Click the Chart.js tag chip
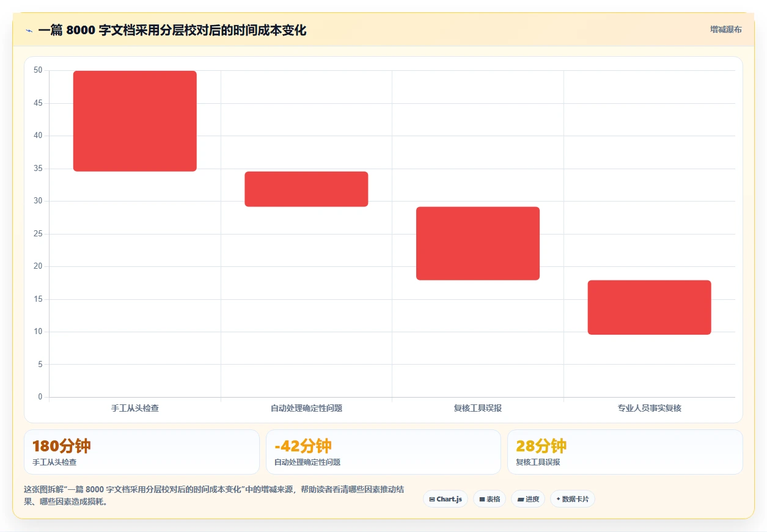 click(446, 499)
